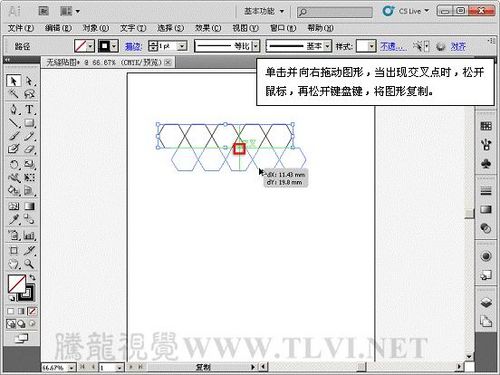Click the 对齐 align link

point(458,46)
